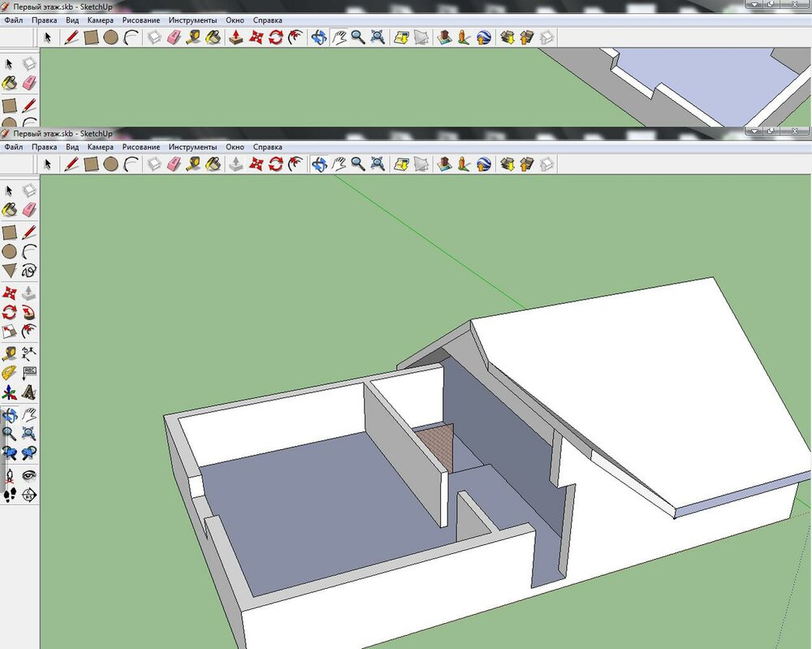
Task: Open Файл menu in the lower window
Action: point(13,147)
